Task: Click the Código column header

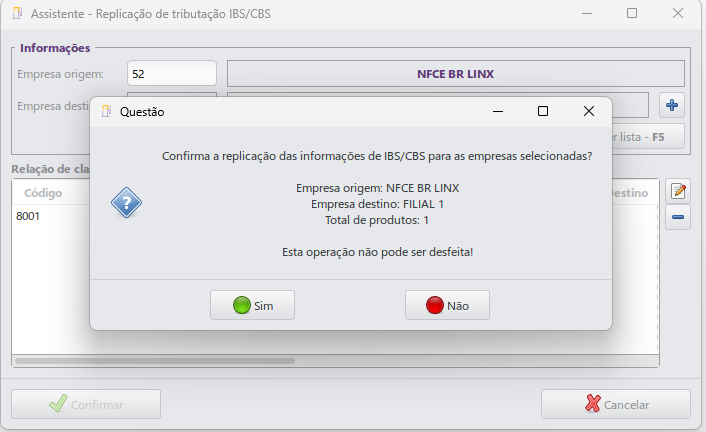Action: pyautogui.click(x=44, y=192)
